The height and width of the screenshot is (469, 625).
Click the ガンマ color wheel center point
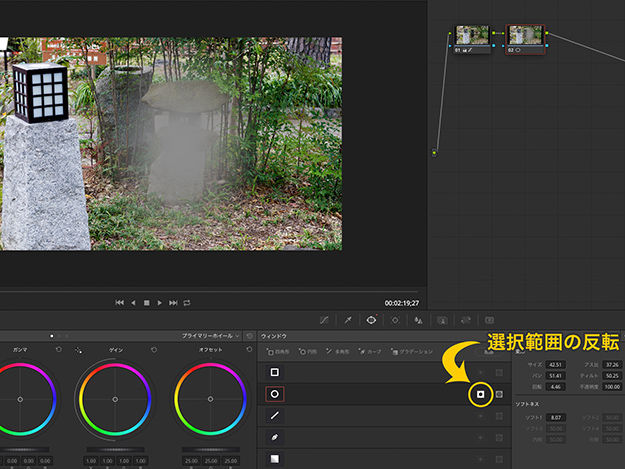20,399
